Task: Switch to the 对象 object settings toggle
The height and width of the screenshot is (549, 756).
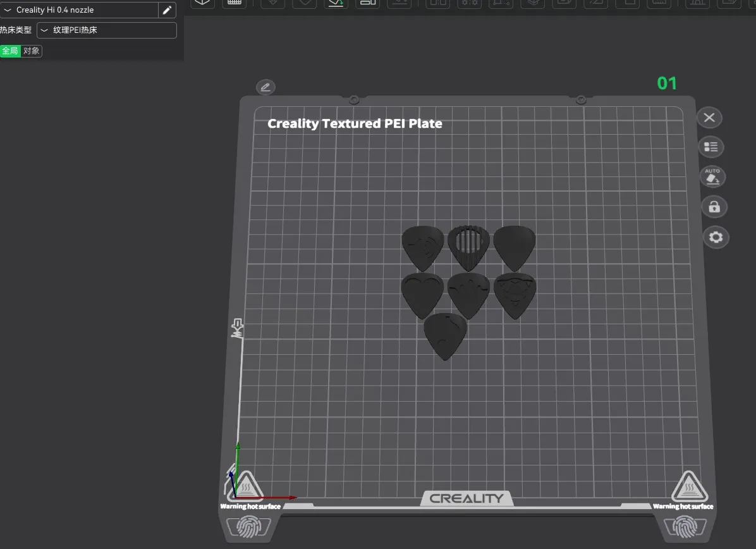Action: click(x=32, y=51)
